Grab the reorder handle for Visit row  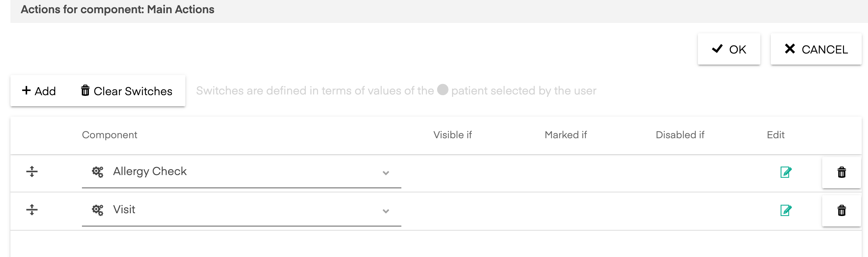[x=32, y=210]
